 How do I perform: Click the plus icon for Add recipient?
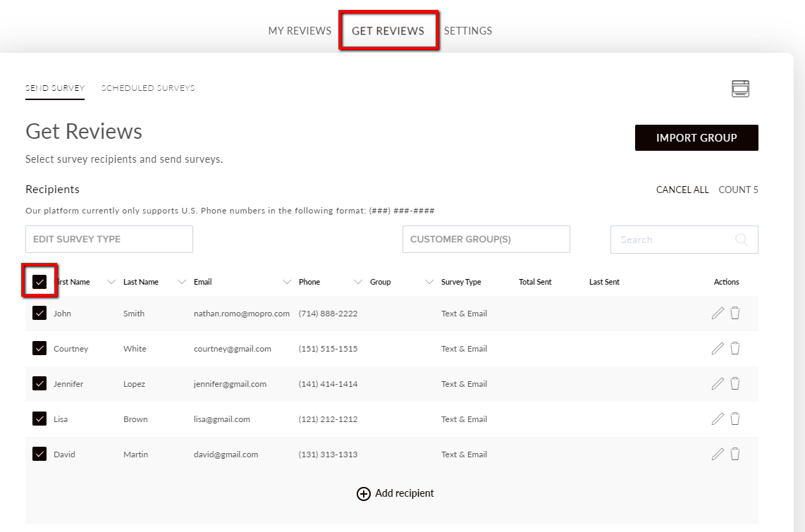point(364,493)
